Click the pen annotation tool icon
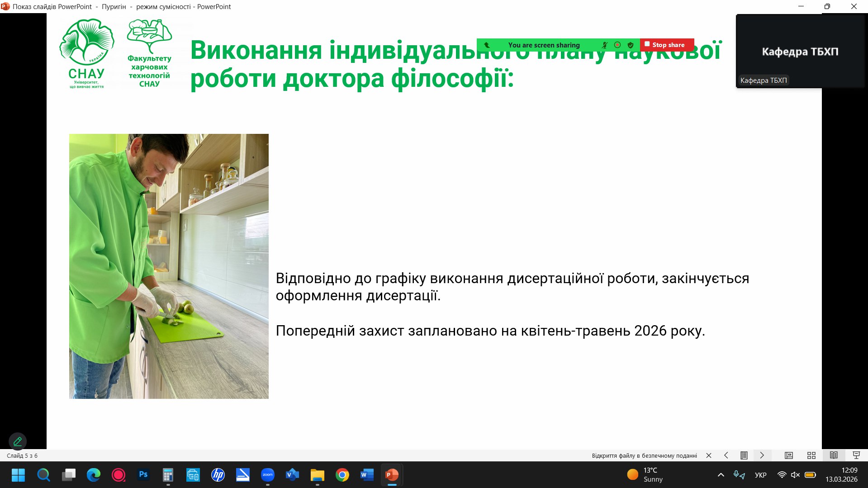This screenshot has width=868, height=488. (18, 441)
